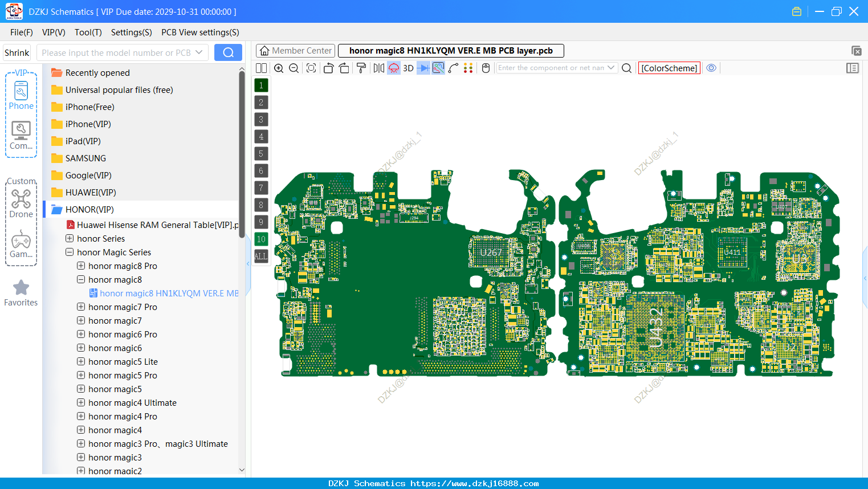The width and height of the screenshot is (868, 489).
Task: Select the paint roller tool
Action: [x=361, y=68]
